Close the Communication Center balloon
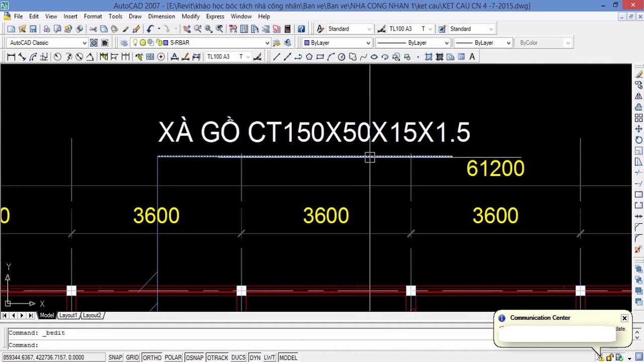This screenshot has width=644, height=362. [624, 318]
